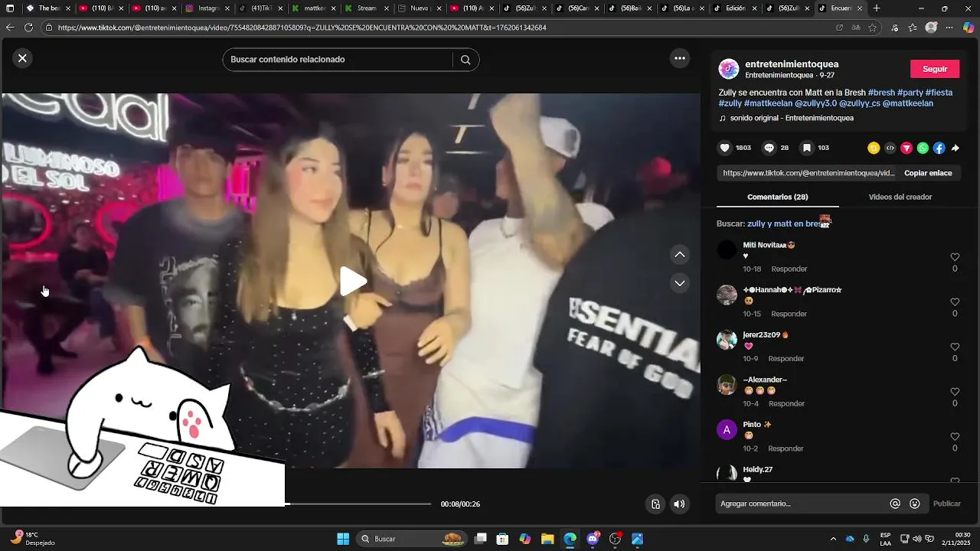Switch to Videos del creador tab

(x=900, y=197)
